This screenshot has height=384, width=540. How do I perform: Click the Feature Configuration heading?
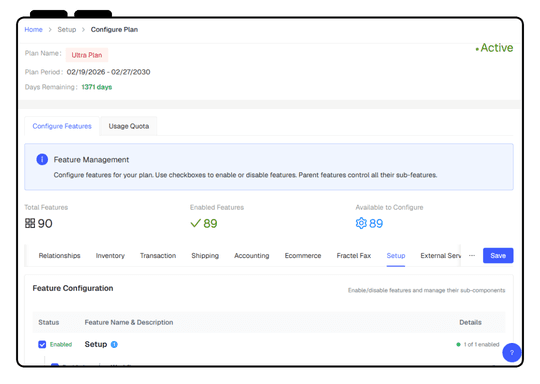(x=73, y=288)
